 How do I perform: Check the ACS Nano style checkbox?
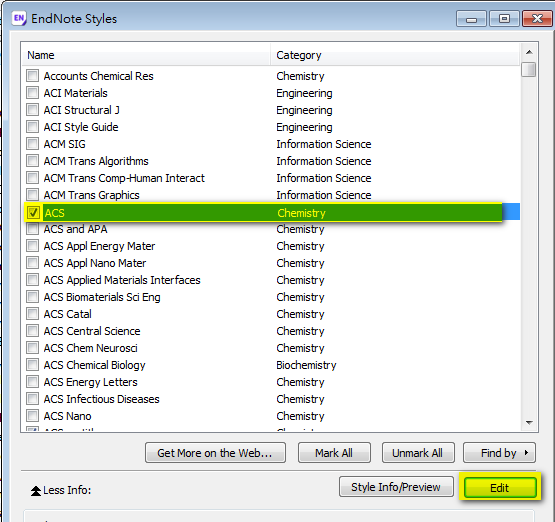pos(33,416)
